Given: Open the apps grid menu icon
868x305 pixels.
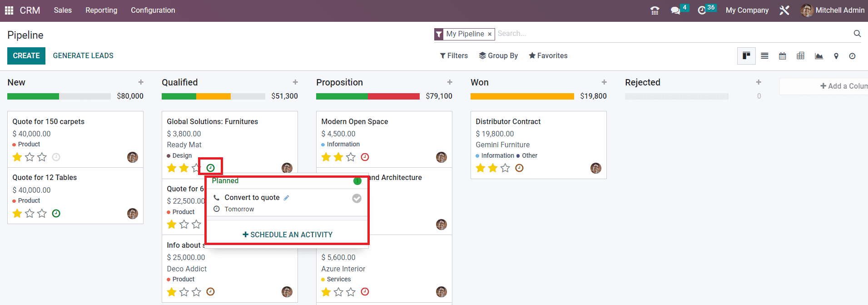Looking at the screenshot, I should [x=9, y=10].
